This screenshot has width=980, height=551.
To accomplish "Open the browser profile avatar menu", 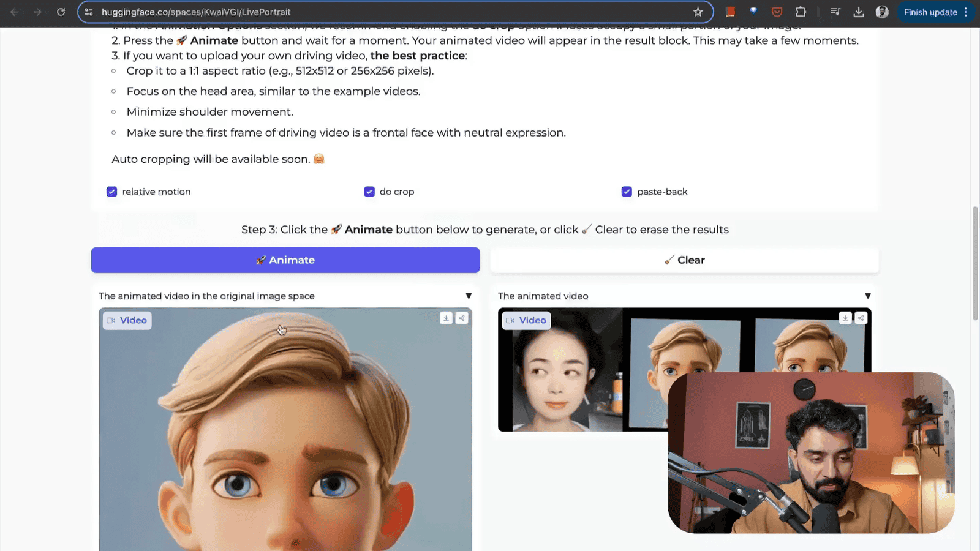I will coord(881,11).
